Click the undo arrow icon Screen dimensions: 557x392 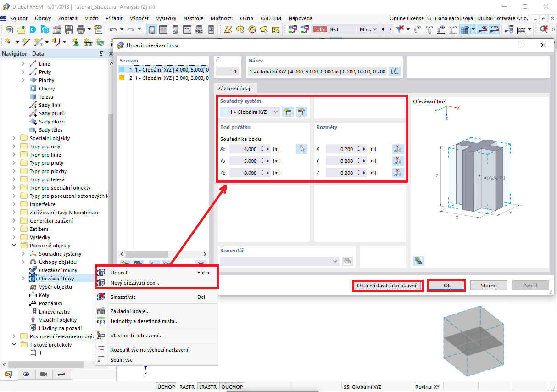[113, 29]
